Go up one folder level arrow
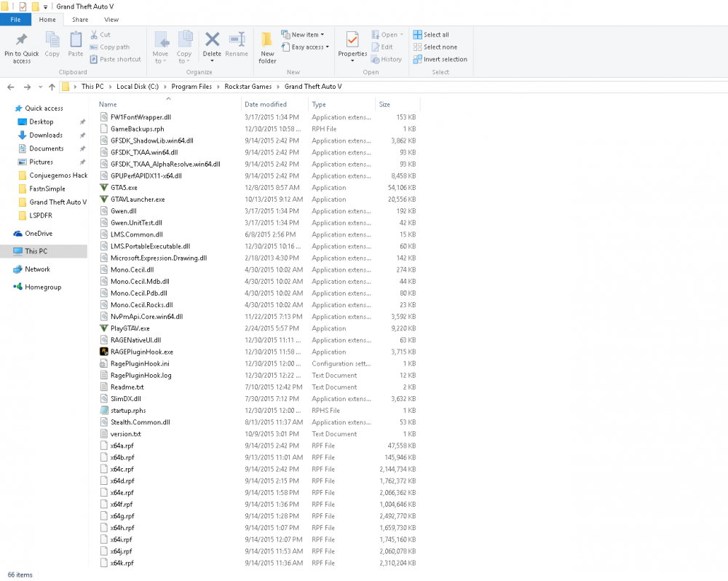728x581 pixels. coord(52,87)
